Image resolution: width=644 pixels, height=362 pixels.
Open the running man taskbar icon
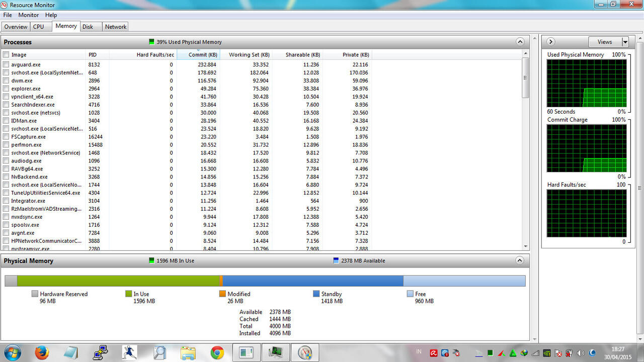click(129, 352)
